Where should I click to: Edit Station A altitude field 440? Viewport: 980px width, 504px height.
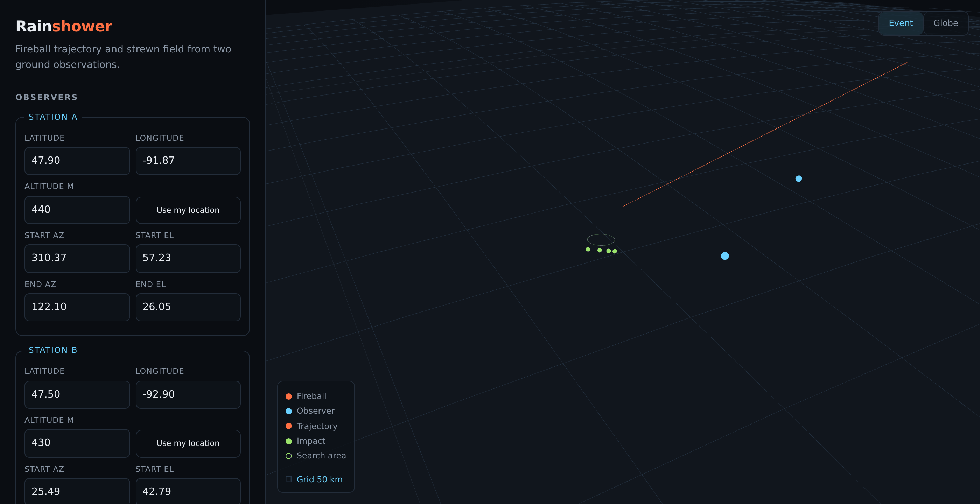77,210
